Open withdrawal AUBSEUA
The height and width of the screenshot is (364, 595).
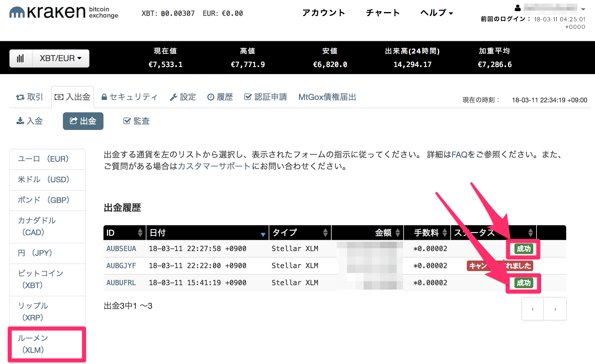(121, 249)
